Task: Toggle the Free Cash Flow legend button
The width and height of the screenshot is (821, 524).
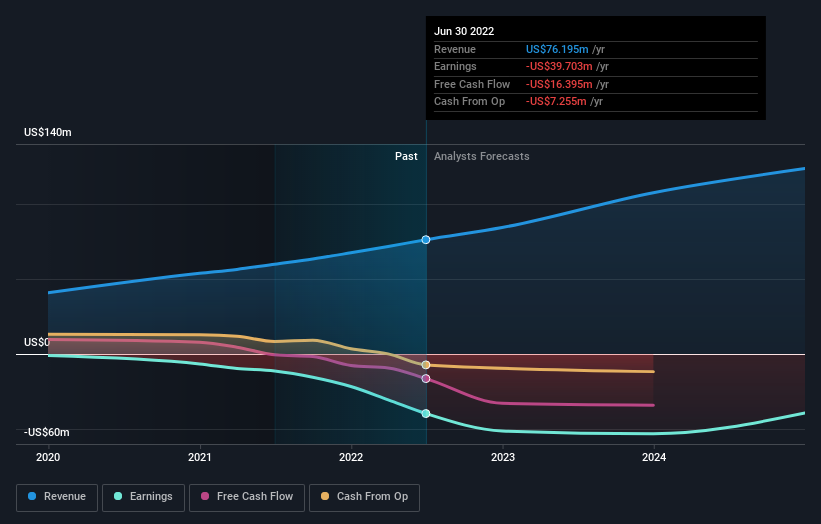Action: (x=247, y=497)
